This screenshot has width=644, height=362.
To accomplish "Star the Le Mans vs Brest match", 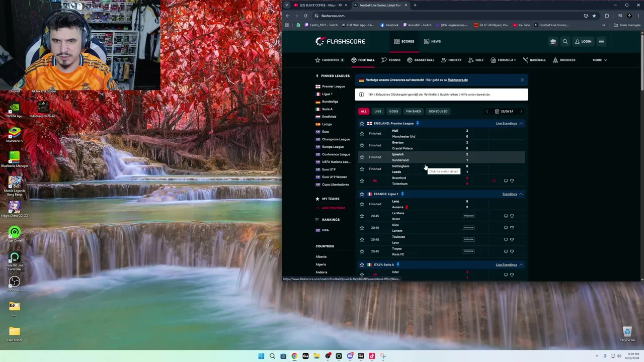I will (x=362, y=216).
